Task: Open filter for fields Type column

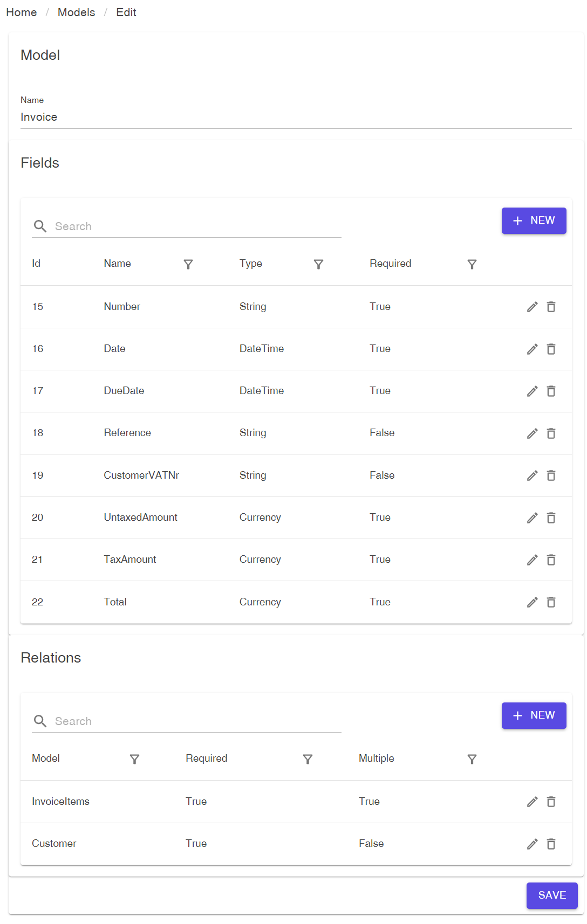Action: pyautogui.click(x=318, y=264)
